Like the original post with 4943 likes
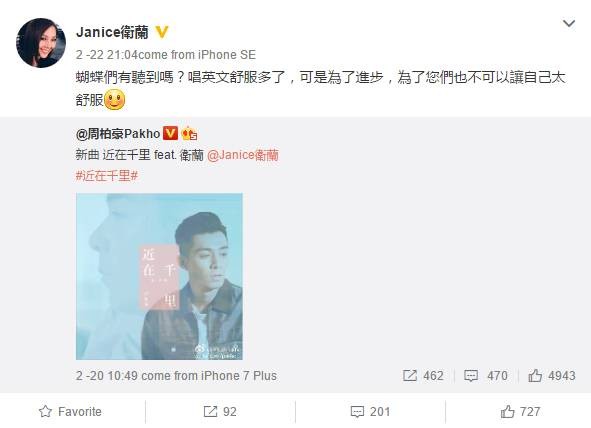The width and height of the screenshot is (591, 428). coord(551,376)
